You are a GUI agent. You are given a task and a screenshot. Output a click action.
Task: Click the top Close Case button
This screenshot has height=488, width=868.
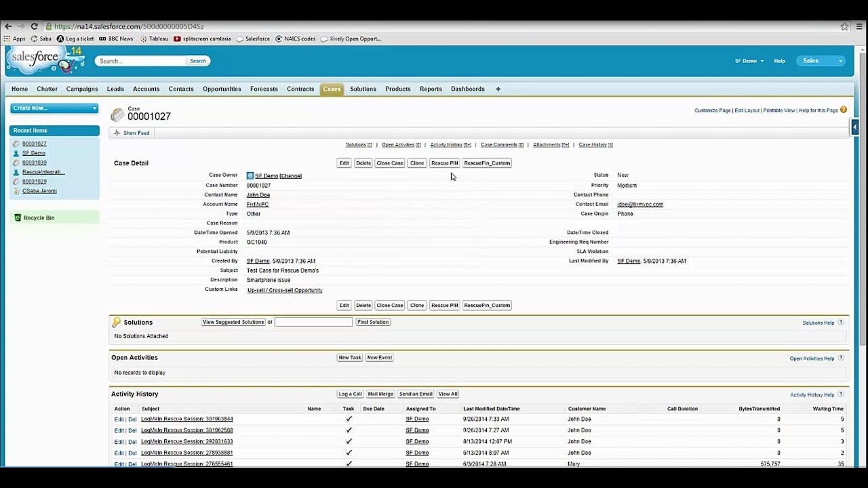[390, 163]
